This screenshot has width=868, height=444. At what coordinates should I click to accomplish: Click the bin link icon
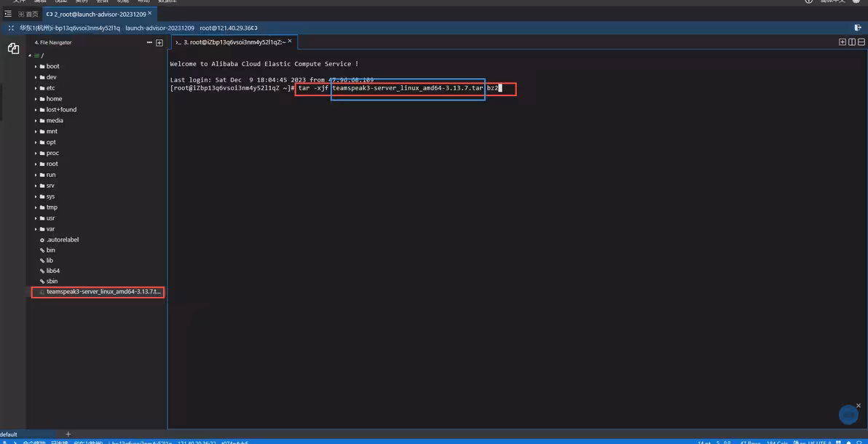[42, 250]
